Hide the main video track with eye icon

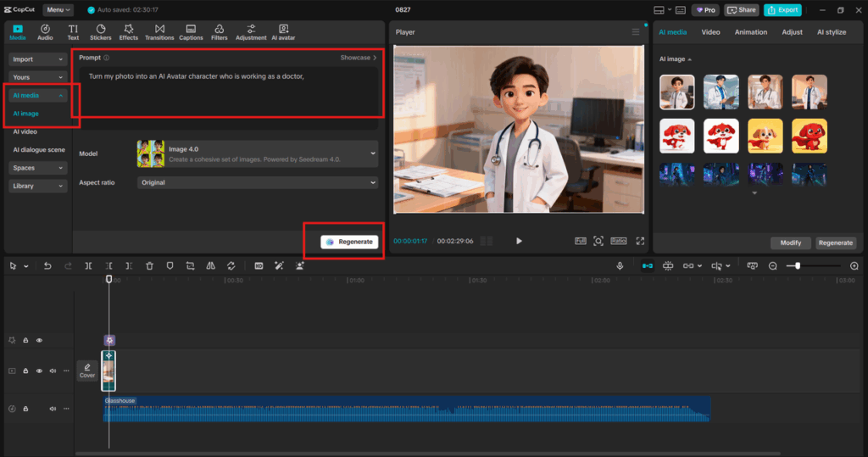click(x=39, y=371)
